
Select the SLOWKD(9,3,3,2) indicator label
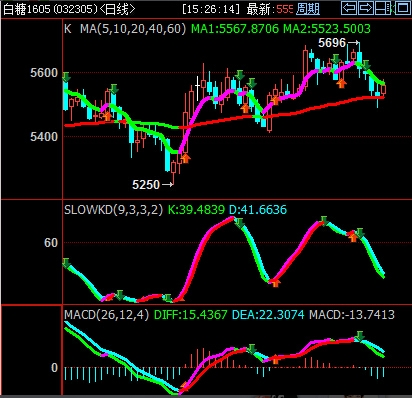pyautogui.click(x=113, y=210)
